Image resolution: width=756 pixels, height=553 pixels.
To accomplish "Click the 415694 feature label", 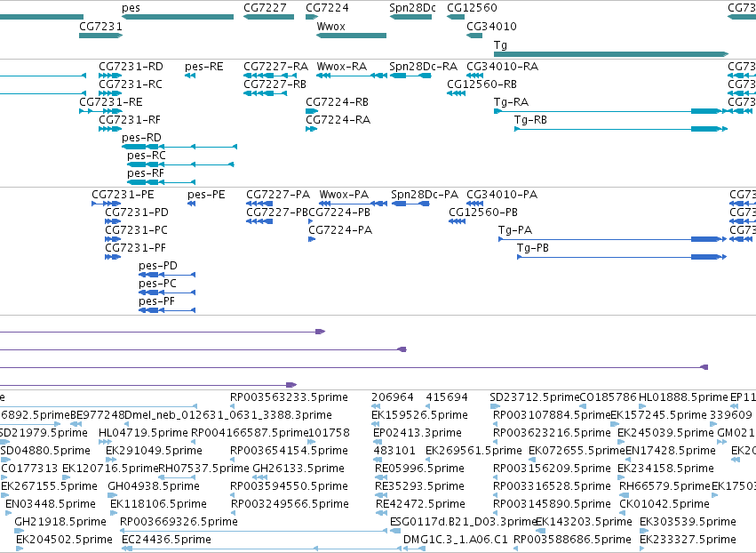I will pos(447,397).
